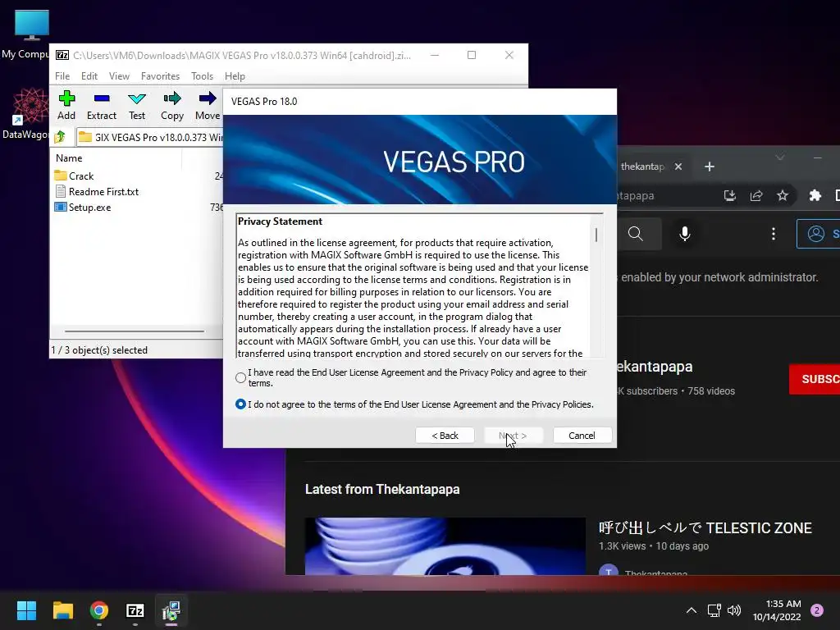Click the Back button in VEGAS installer
The image size is (840, 630).
pos(445,436)
